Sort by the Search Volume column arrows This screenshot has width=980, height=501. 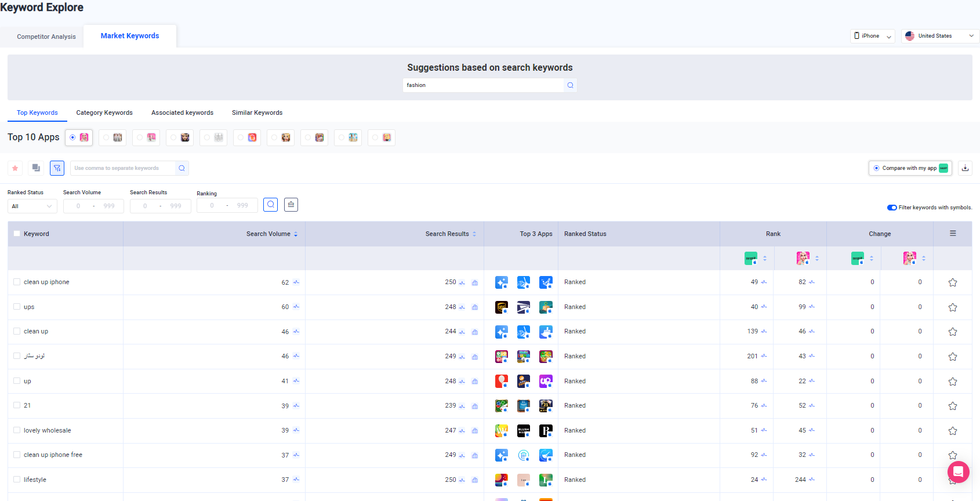[x=296, y=234]
